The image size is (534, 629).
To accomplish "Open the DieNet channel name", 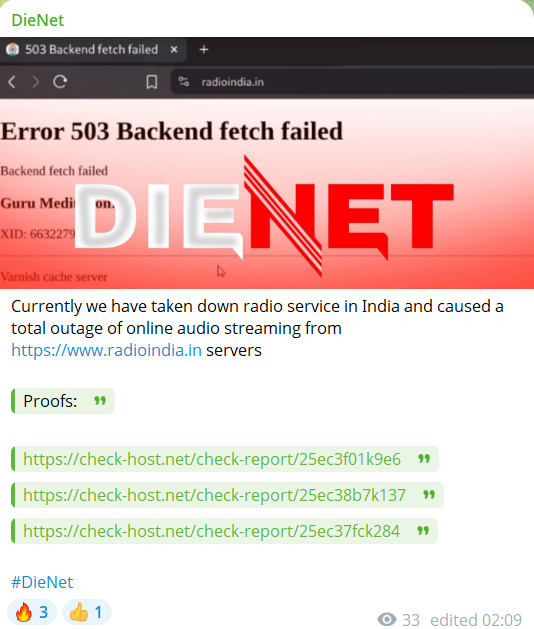I will tap(38, 20).
